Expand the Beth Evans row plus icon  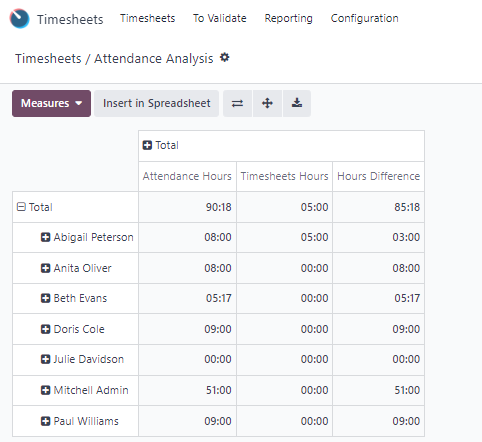click(x=45, y=298)
